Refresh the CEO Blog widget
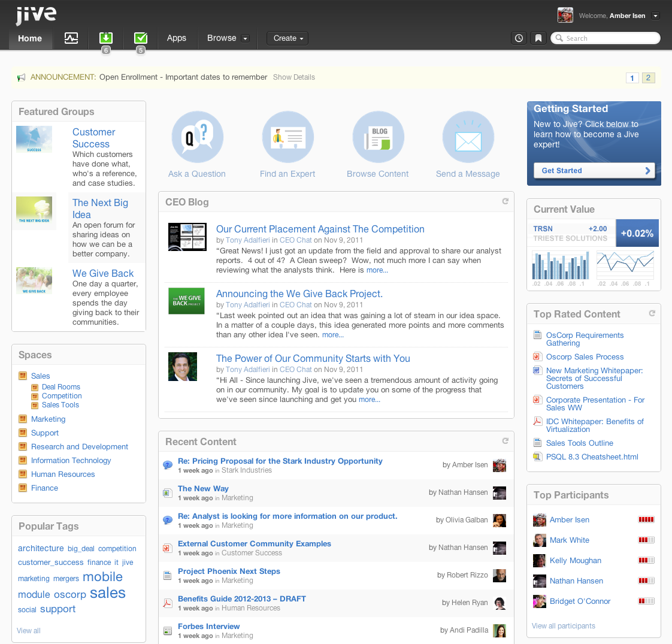672x644 pixels. (x=505, y=201)
